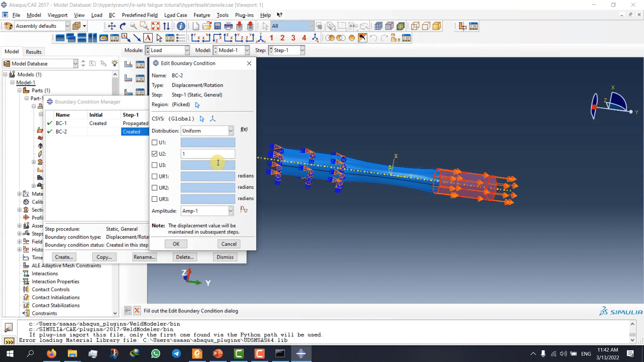Click Cancel in Edit Boundary Condition
This screenshot has width=644, height=362.
229,244
